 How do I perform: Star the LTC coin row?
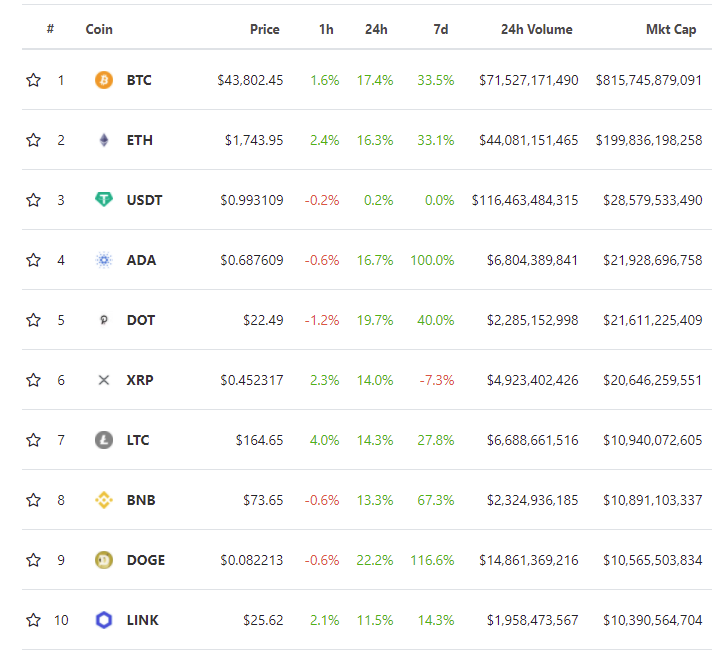tap(33, 440)
